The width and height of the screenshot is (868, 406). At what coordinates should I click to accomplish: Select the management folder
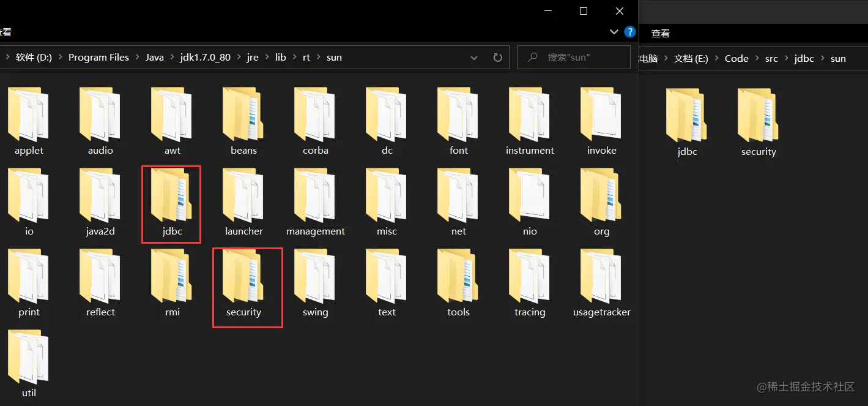coord(315,202)
